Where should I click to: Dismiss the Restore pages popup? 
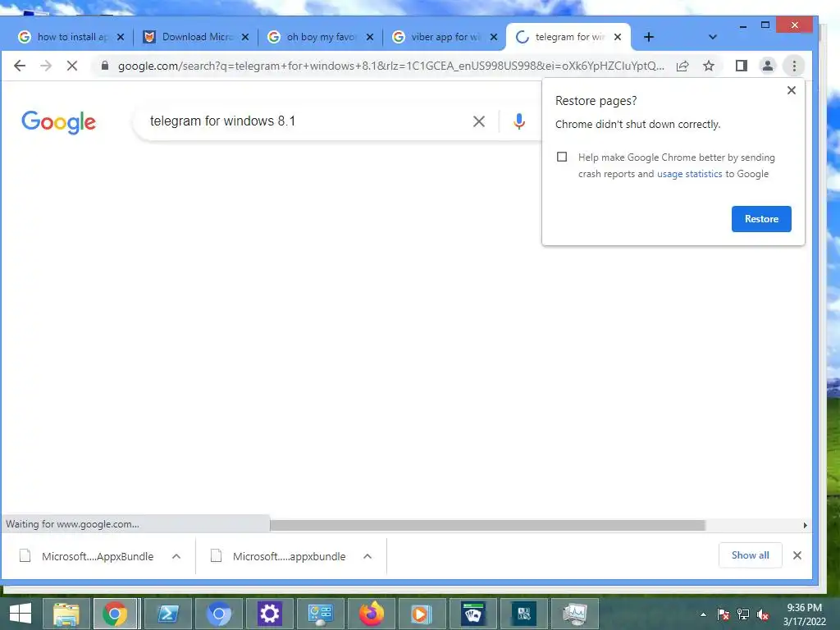tap(792, 90)
